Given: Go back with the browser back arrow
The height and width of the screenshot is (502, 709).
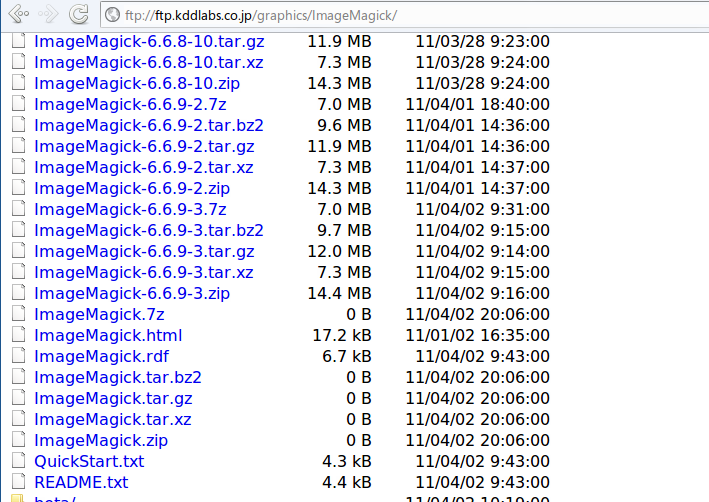Looking at the screenshot, I should (x=19, y=14).
